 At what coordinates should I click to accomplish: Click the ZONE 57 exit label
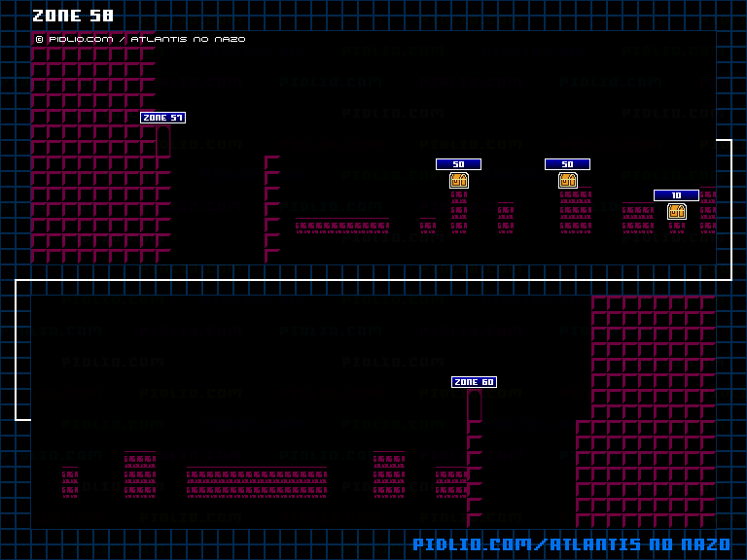tap(162, 118)
